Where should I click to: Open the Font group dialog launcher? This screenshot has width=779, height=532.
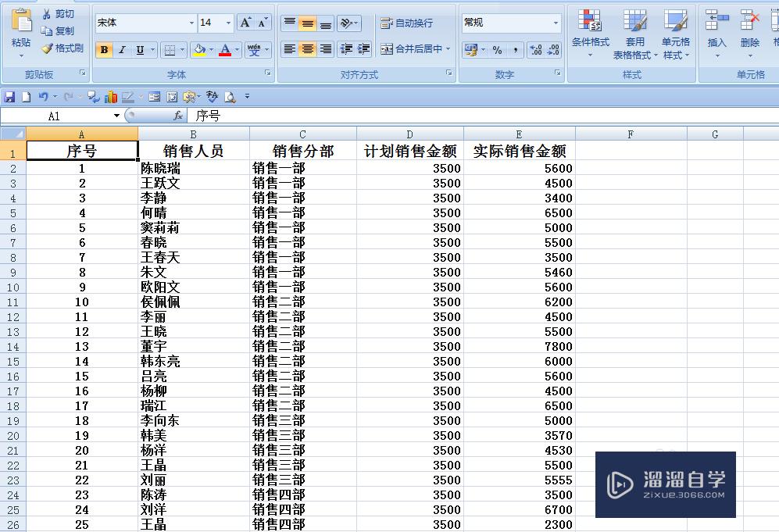coord(268,73)
